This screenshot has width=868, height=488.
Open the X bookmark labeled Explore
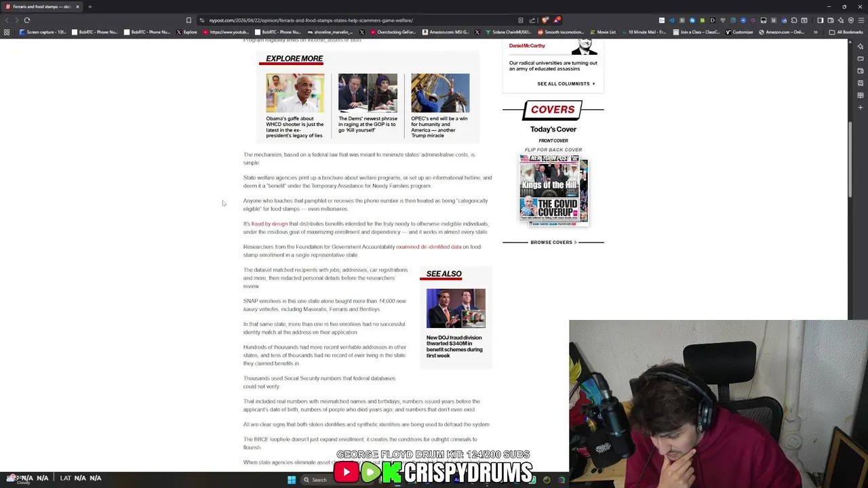coord(186,32)
